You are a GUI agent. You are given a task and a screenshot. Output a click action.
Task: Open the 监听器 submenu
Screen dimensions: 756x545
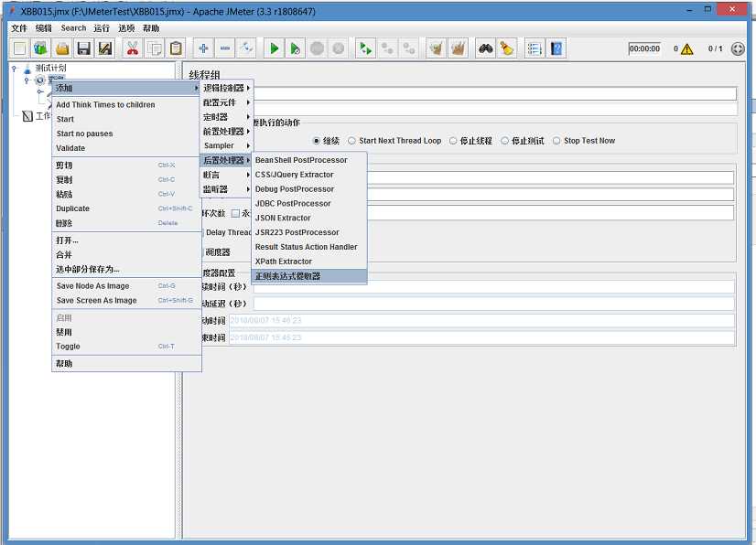(x=227, y=189)
